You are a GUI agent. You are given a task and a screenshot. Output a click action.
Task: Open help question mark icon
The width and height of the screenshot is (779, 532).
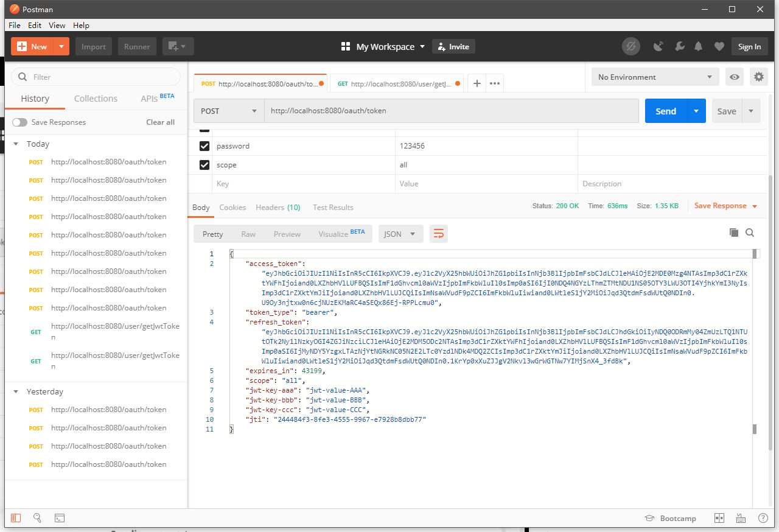click(x=763, y=518)
